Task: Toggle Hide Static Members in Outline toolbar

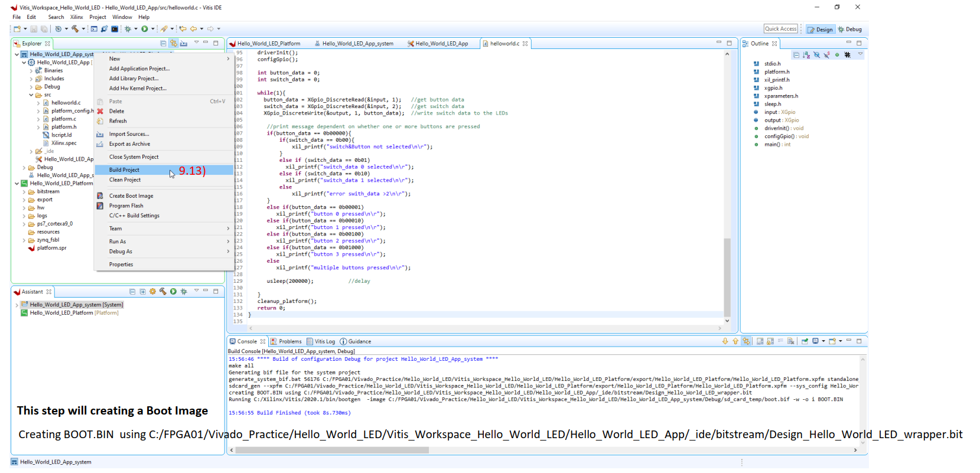Action: [x=826, y=55]
